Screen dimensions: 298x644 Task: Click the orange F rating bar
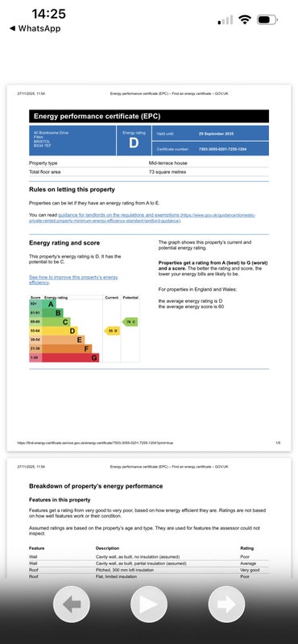click(x=60, y=349)
